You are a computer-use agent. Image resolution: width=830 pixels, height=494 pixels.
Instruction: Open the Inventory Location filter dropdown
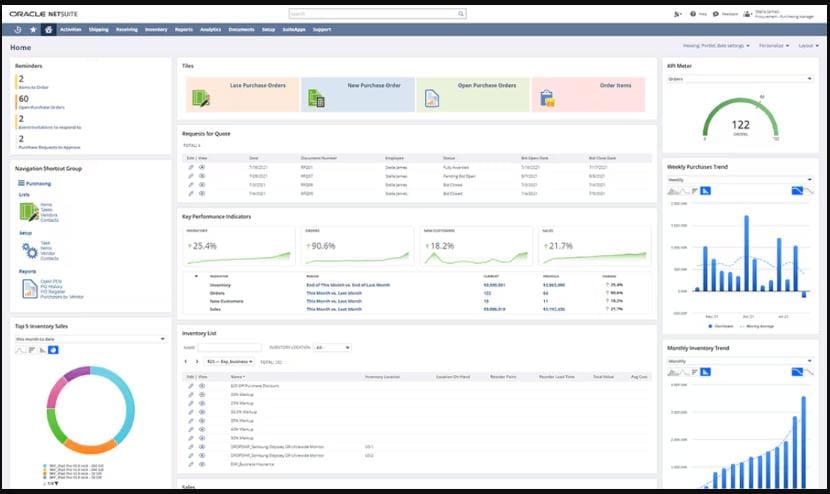[x=332, y=347]
